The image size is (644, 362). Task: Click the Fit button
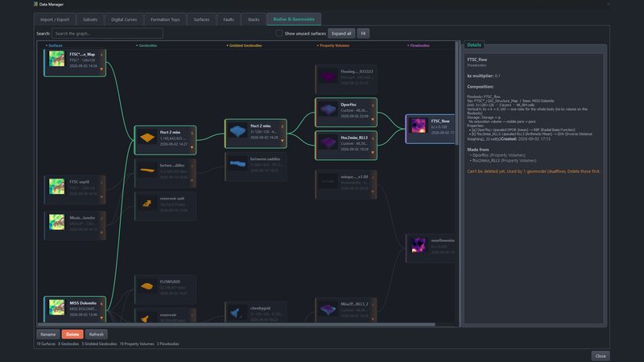click(x=363, y=34)
